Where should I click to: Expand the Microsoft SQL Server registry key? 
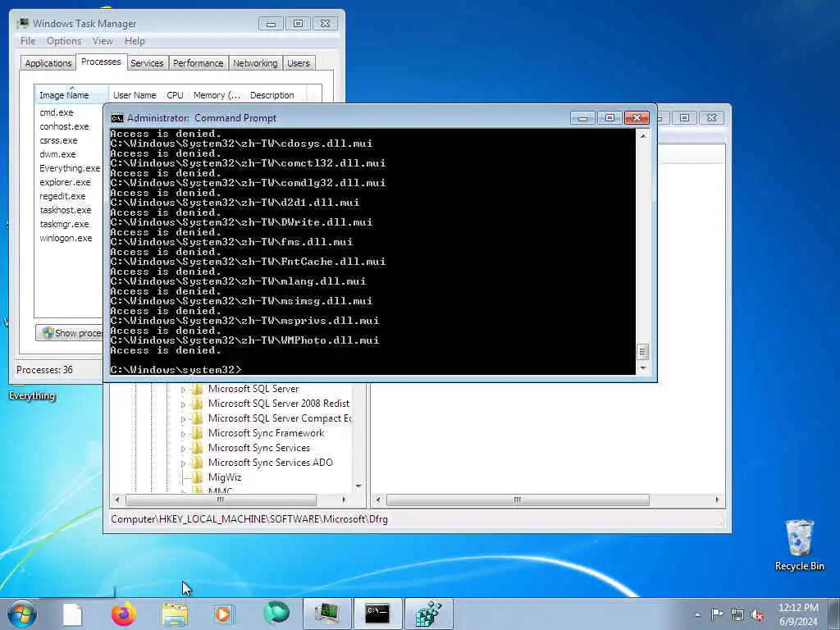[x=183, y=390]
